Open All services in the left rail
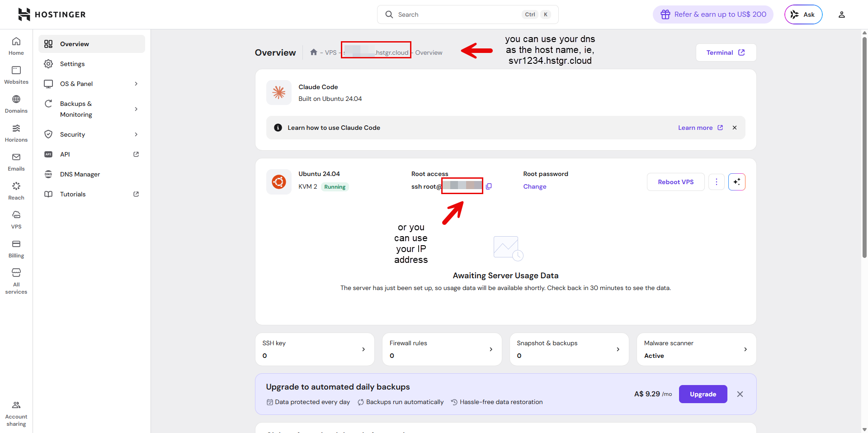 (16, 281)
